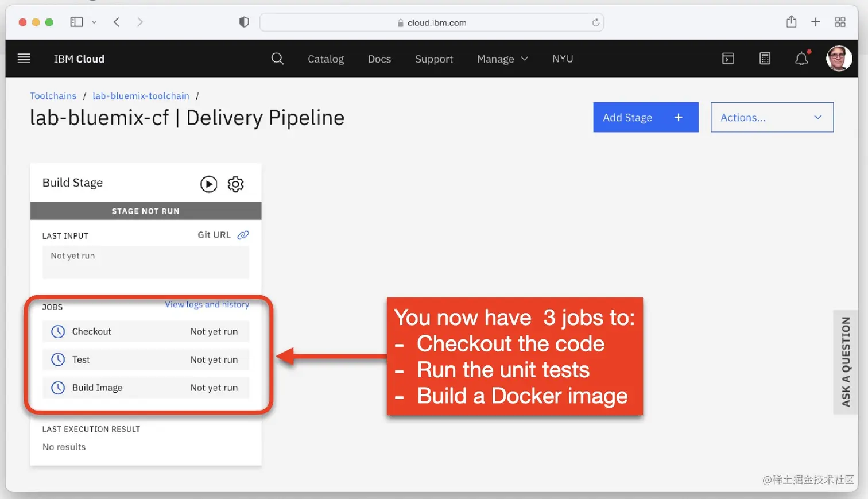Click the clock status icon for Checkout job
Screen dimensions: 868x499
click(58, 331)
